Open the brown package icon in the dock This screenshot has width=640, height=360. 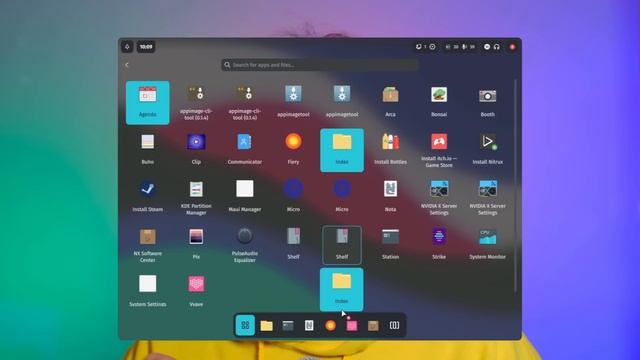[373, 325]
